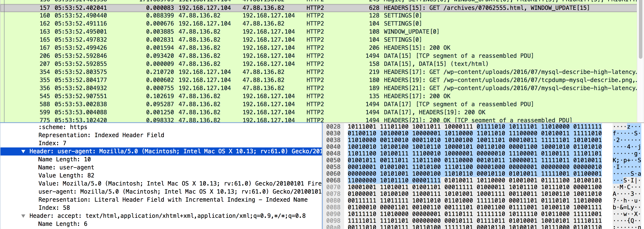The height and width of the screenshot is (229, 644).
Task: Select packet 354 HEADERS[17] GET row
Action: (x=318, y=72)
